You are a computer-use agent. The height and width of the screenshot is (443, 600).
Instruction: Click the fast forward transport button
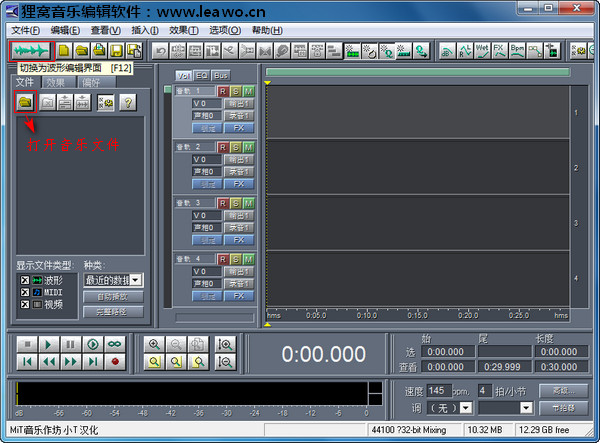tap(70, 362)
